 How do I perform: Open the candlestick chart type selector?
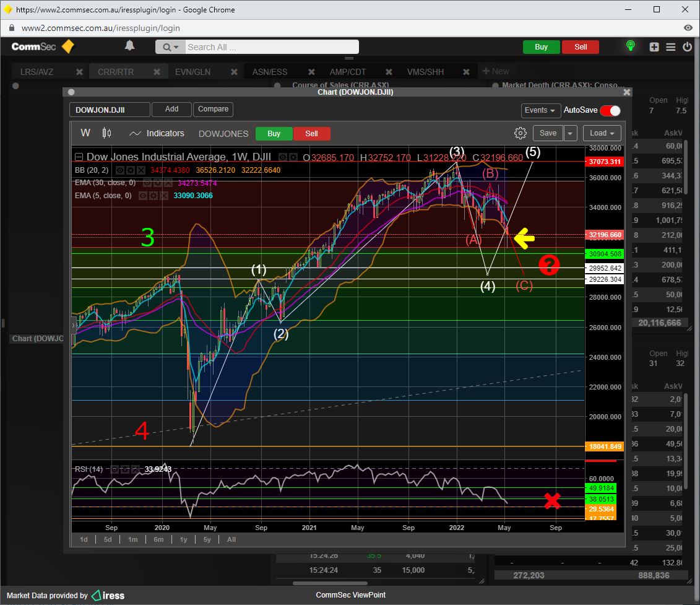[x=106, y=133]
